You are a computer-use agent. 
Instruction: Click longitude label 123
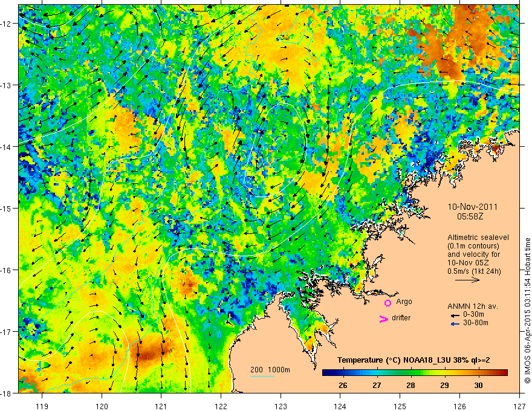tap(281, 406)
